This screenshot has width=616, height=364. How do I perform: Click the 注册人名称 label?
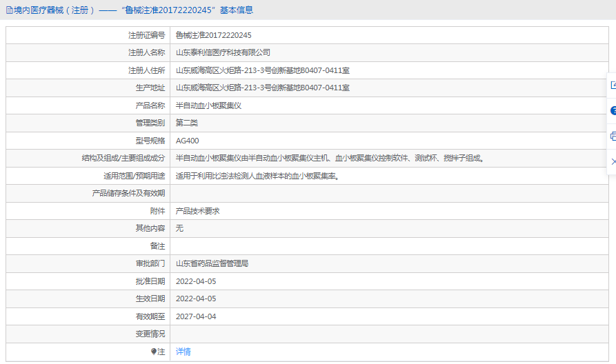pyautogui.click(x=146, y=52)
